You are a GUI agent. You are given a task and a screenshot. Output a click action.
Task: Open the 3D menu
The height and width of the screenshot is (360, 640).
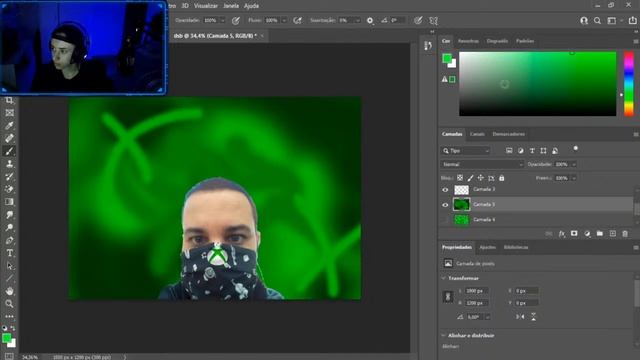[x=185, y=6]
